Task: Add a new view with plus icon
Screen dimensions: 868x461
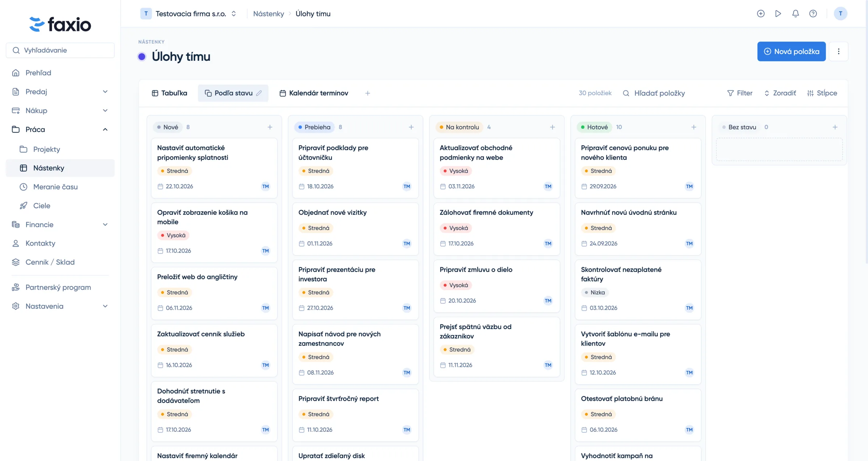Action: point(367,93)
